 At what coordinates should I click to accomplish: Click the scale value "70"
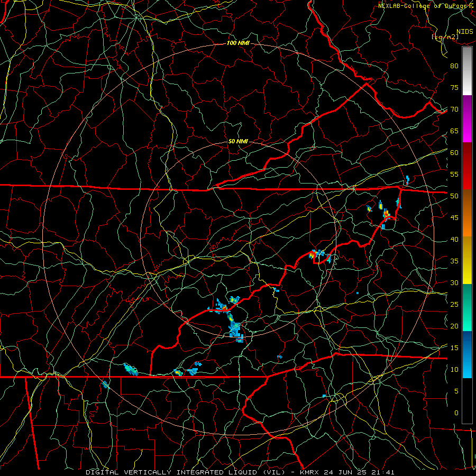[x=454, y=109]
